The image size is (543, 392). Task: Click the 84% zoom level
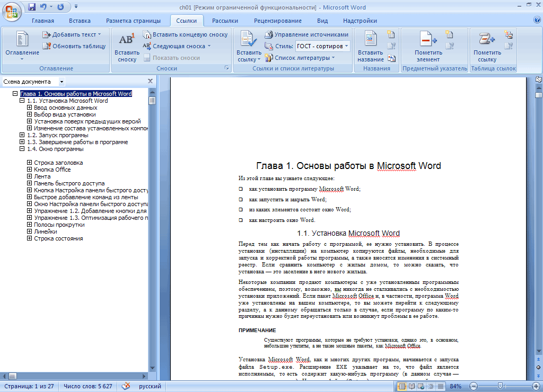[456, 387]
